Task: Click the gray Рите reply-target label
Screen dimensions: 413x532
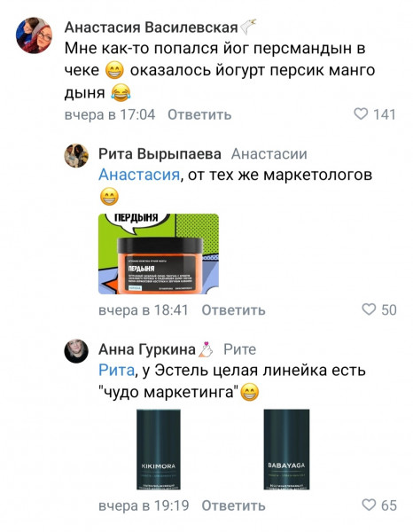Action: click(x=239, y=349)
